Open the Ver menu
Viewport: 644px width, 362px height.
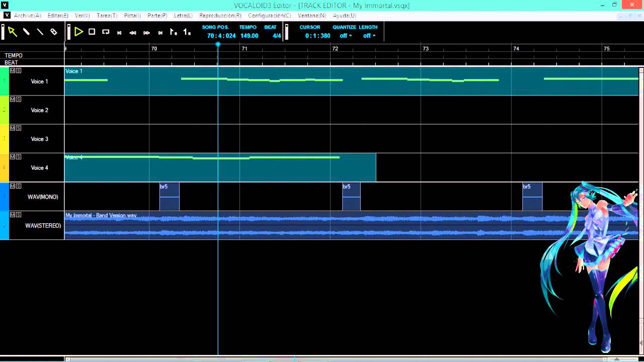coord(83,16)
